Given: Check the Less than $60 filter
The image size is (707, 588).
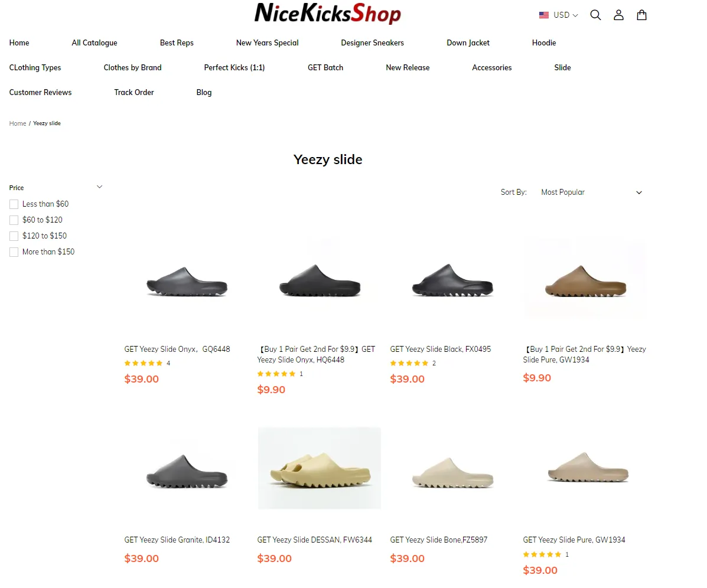Looking at the screenshot, I should tap(14, 204).
